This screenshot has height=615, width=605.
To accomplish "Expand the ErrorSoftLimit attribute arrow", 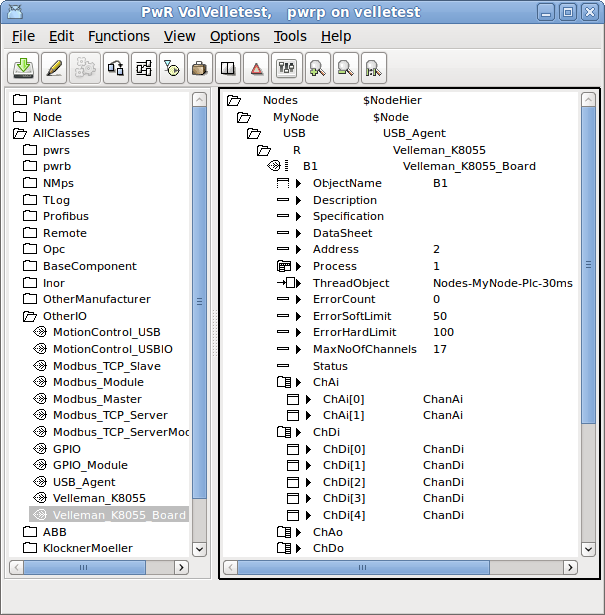I will tap(298, 316).
